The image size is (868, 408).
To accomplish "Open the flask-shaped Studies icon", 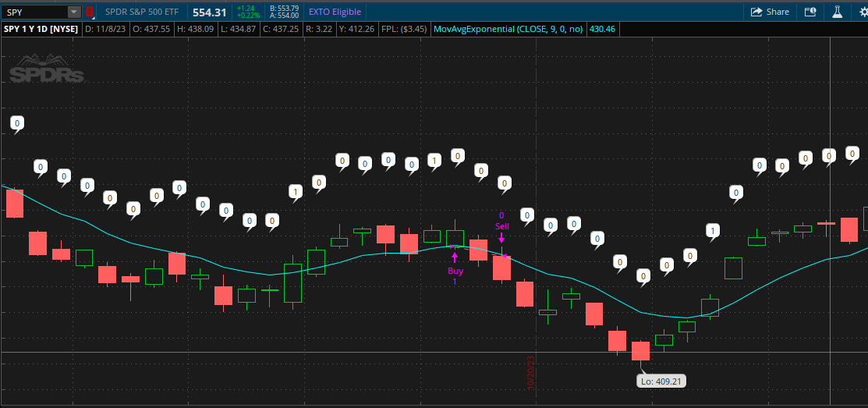I will click(x=837, y=12).
